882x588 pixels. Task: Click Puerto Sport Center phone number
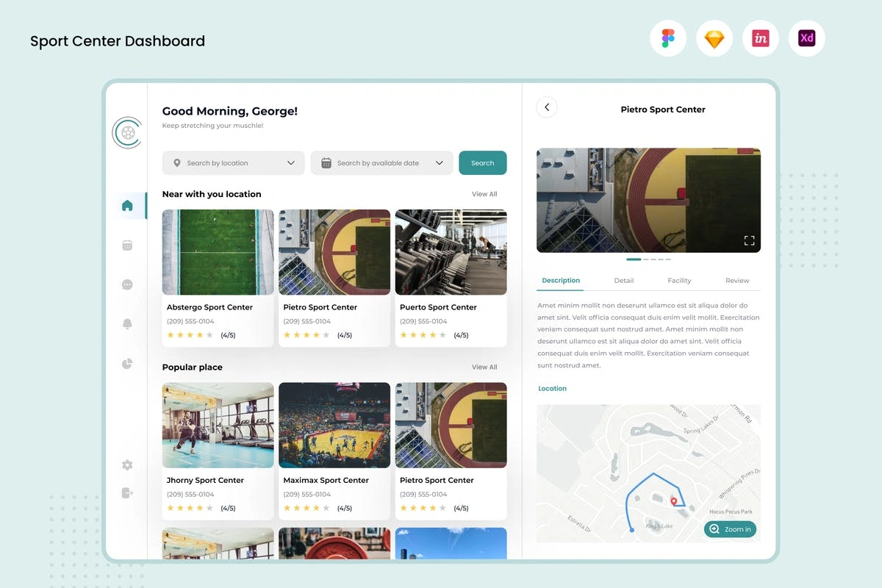423,321
